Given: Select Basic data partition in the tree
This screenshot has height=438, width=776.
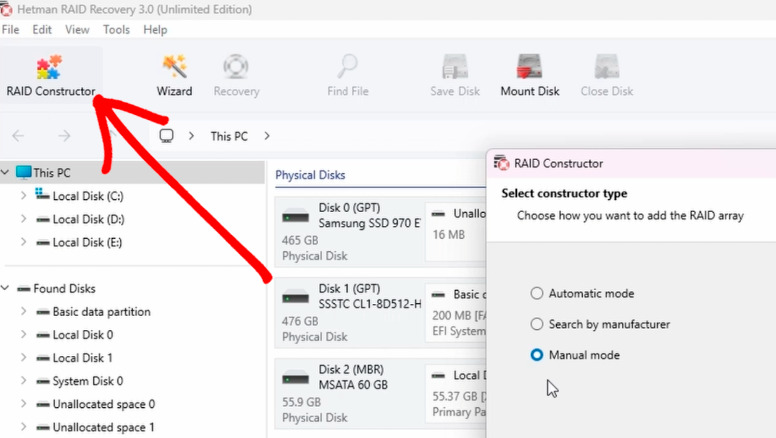Looking at the screenshot, I should (x=101, y=312).
